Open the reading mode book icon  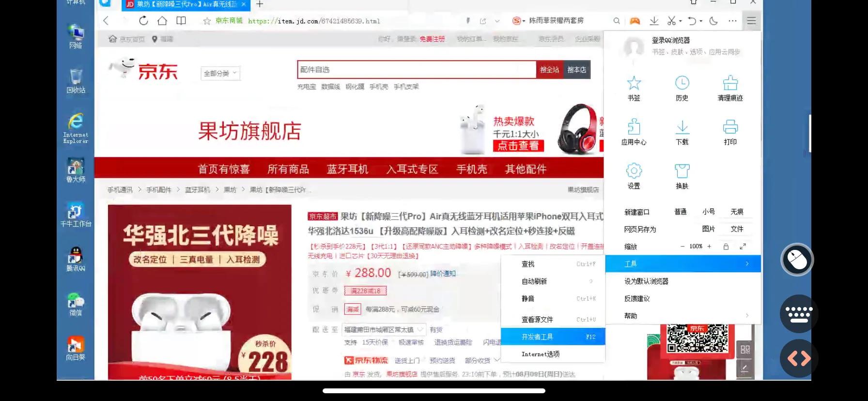click(x=181, y=20)
